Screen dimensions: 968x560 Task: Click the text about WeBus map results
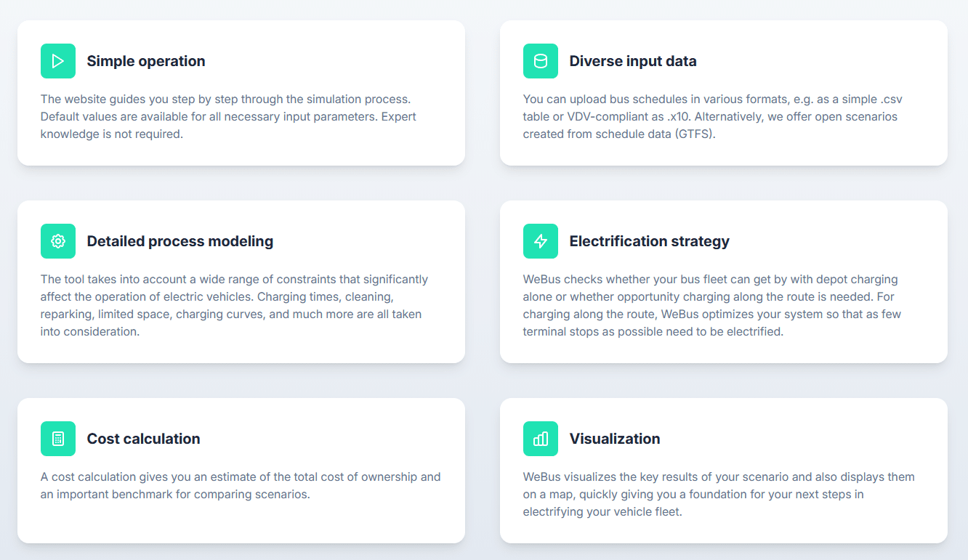pos(719,494)
